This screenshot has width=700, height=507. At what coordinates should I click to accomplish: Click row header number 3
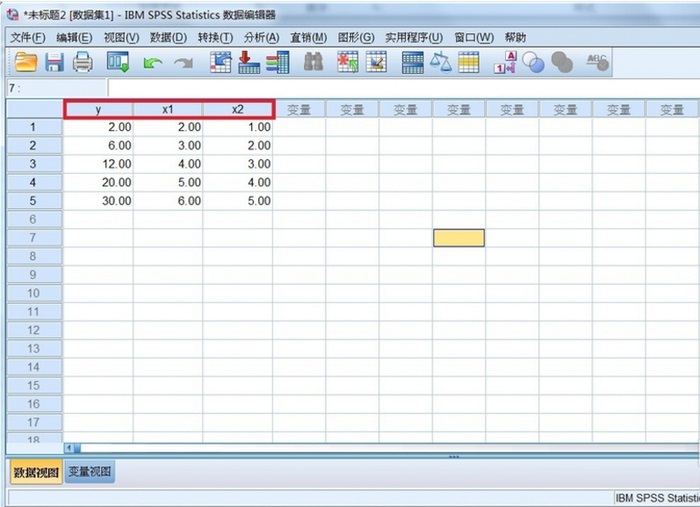tap(34, 164)
